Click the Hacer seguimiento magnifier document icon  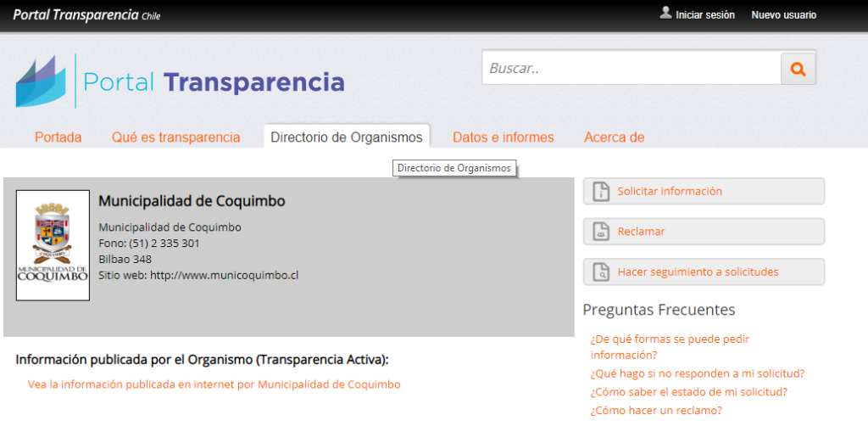pos(601,272)
